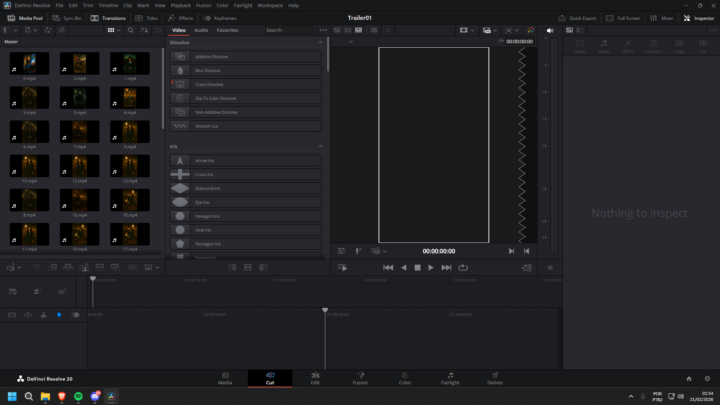Switch to the Audio transitions tab
The width and height of the screenshot is (720, 405).
point(201,30)
